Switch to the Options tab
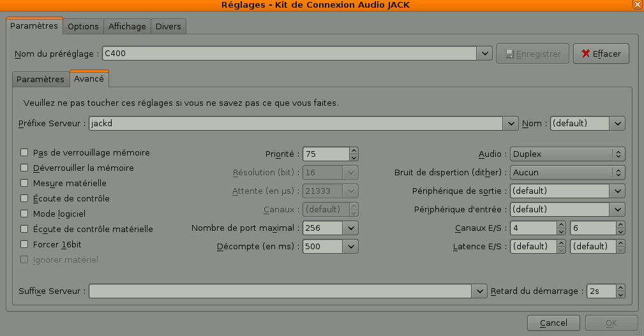Image resolution: width=644 pixels, height=336 pixels. (83, 26)
